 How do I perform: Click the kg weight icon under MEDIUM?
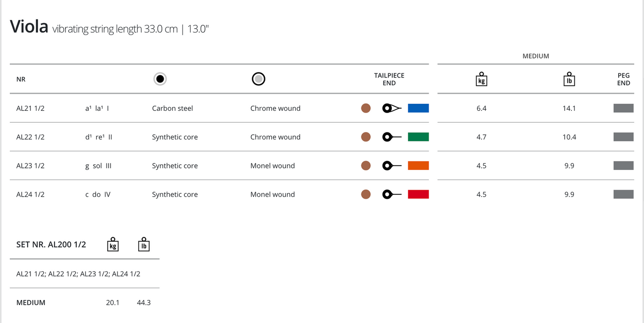click(481, 79)
